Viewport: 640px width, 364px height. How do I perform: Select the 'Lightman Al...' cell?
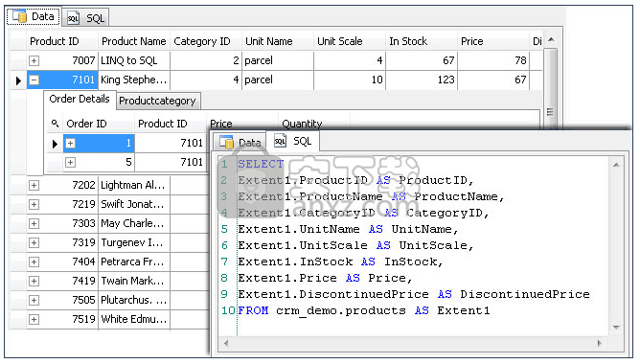click(134, 185)
